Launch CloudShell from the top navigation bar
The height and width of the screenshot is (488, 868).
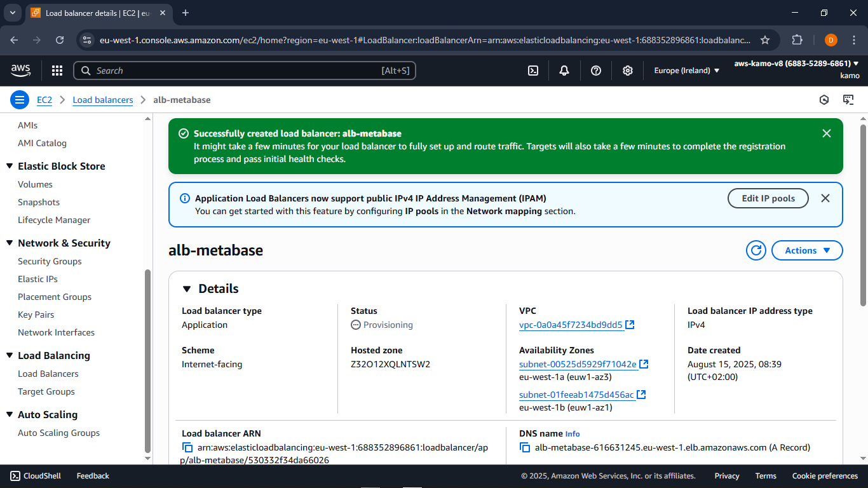coord(533,71)
